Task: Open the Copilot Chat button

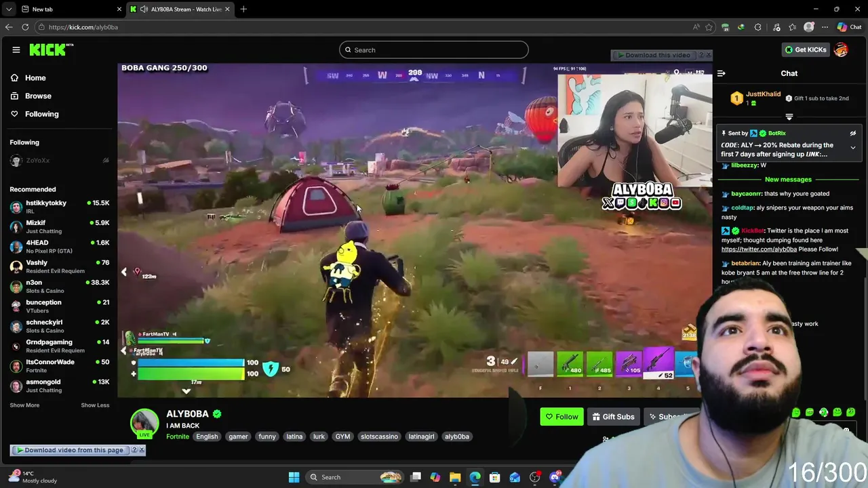Action: click(849, 27)
